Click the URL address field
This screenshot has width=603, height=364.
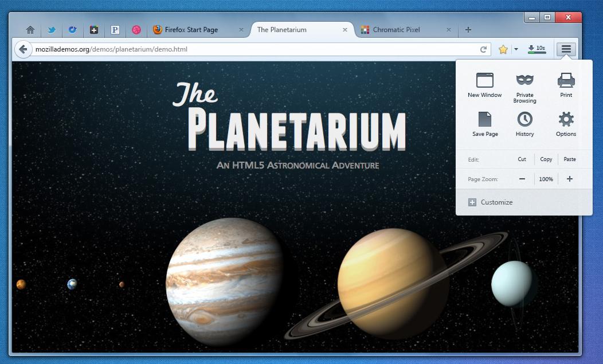pyautogui.click(x=254, y=49)
